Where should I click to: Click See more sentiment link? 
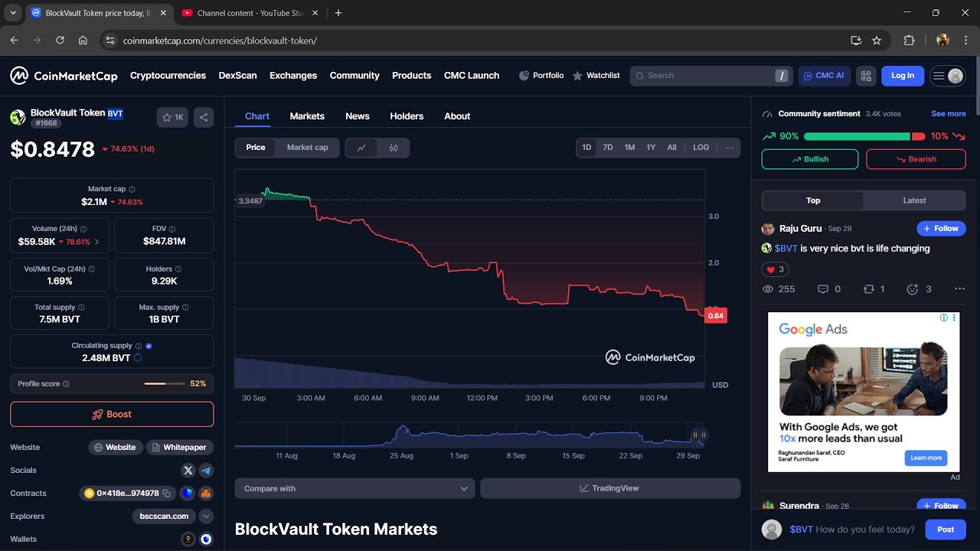(x=949, y=114)
